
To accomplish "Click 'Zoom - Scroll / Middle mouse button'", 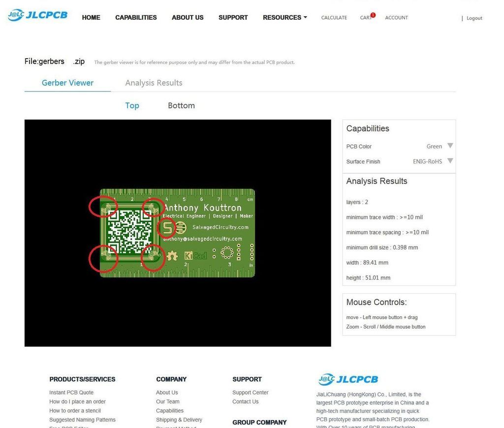I will pyautogui.click(x=386, y=327).
